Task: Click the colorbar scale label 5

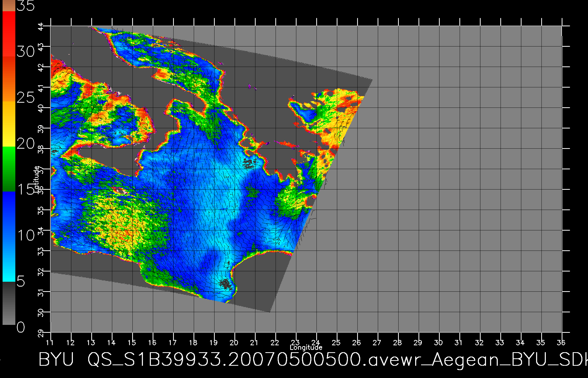Action: pyautogui.click(x=21, y=281)
